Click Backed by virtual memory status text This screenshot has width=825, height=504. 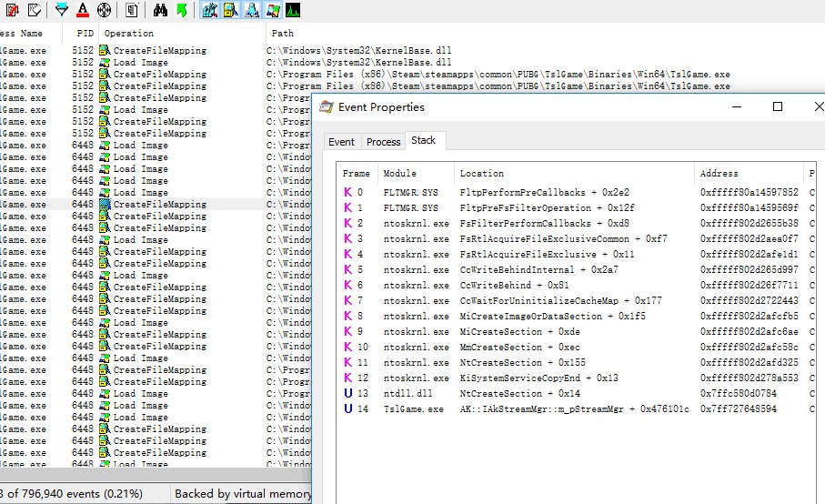point(243,493)
